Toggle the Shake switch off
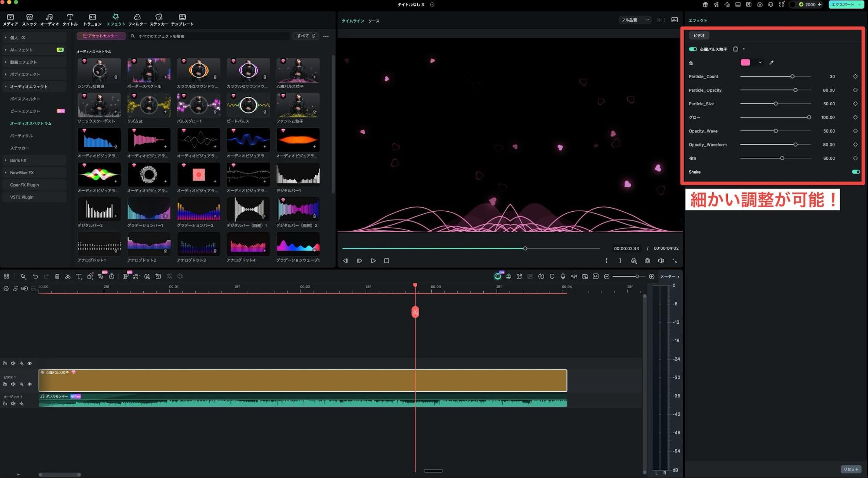868x478 pixels. click(x=855, y=172)
